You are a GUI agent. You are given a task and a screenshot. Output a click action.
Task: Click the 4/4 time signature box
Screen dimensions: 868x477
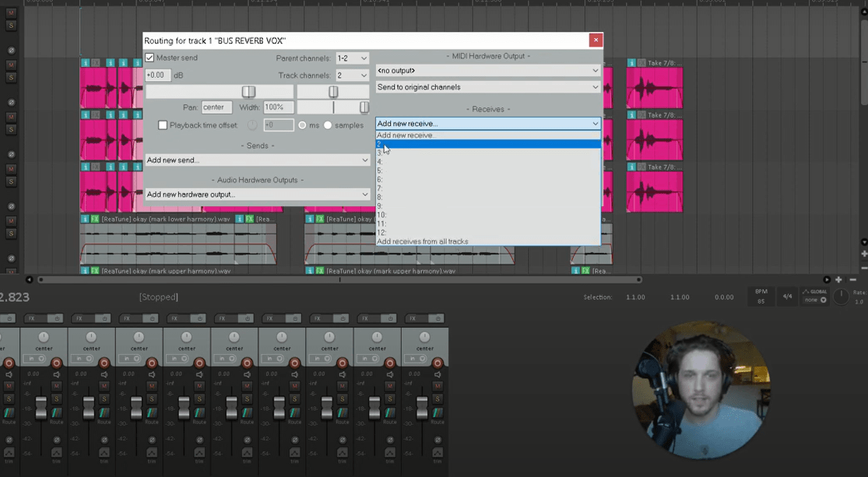coord(787,296)
